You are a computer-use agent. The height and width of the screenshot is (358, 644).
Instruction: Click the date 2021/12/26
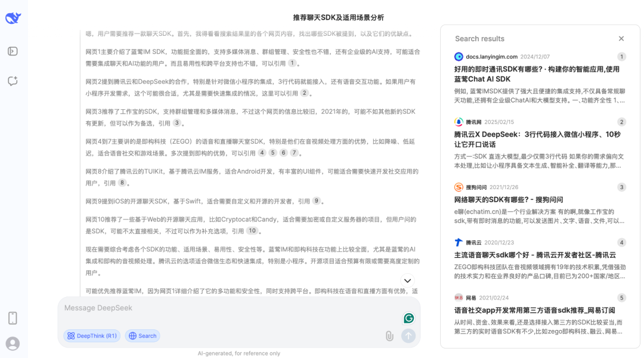click(504, 187)
